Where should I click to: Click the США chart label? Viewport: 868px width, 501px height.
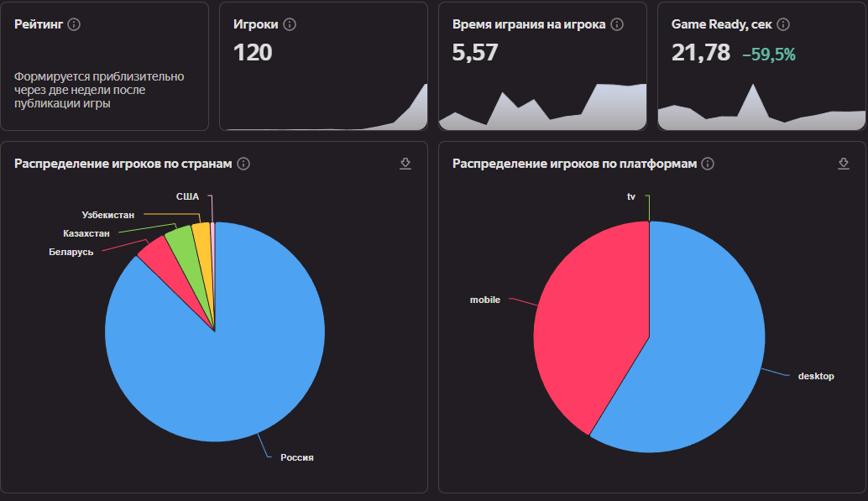pyautogui.click(x=187, y=196)
